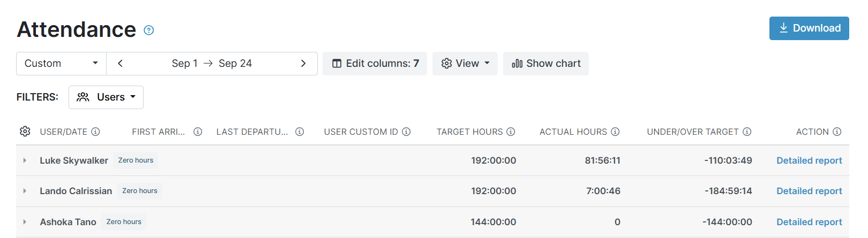Image resolution: width=868 pixels, height=238 pixels.
Task: Open table settings gear icon
Action: [25, 132]
